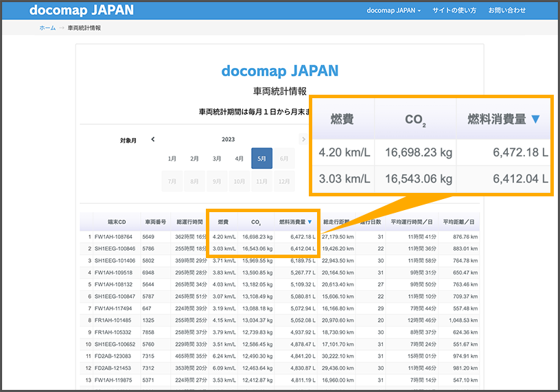Click the next year arrow beside 2023
The height and width of the screenshot is (392, 560).
point(303,139)
